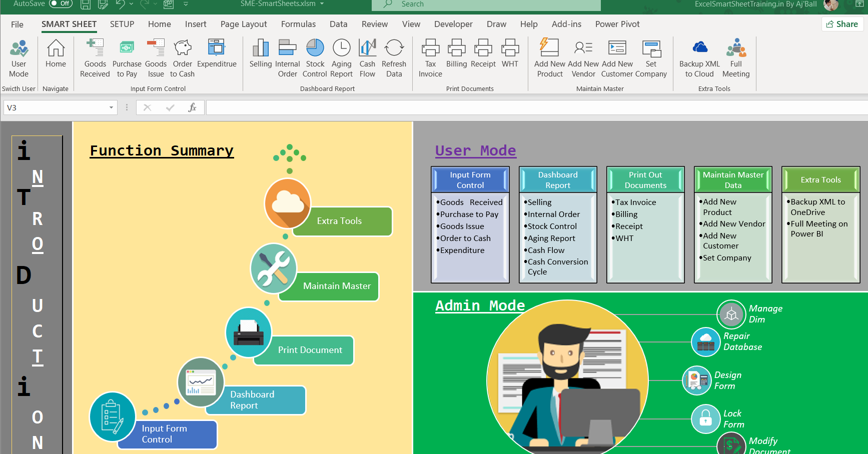This screenshot has height=454, width=868.
Task: Open the Goods Received input form
Action: point(95,57)
